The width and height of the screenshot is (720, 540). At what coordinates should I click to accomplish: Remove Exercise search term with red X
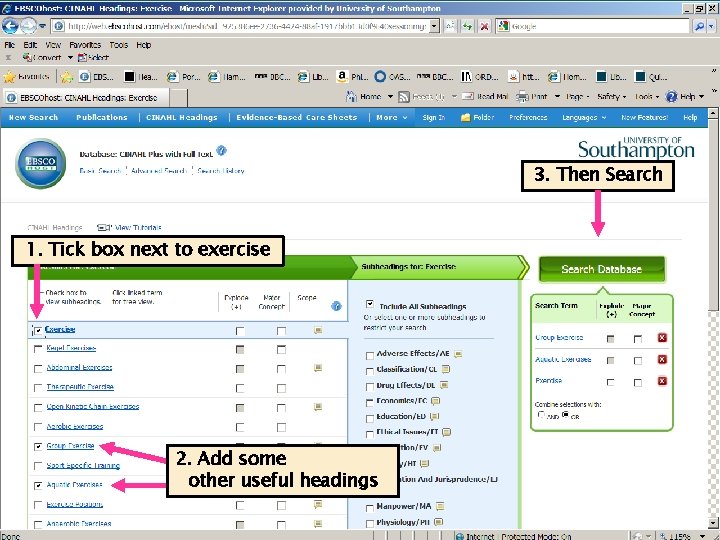662,381
